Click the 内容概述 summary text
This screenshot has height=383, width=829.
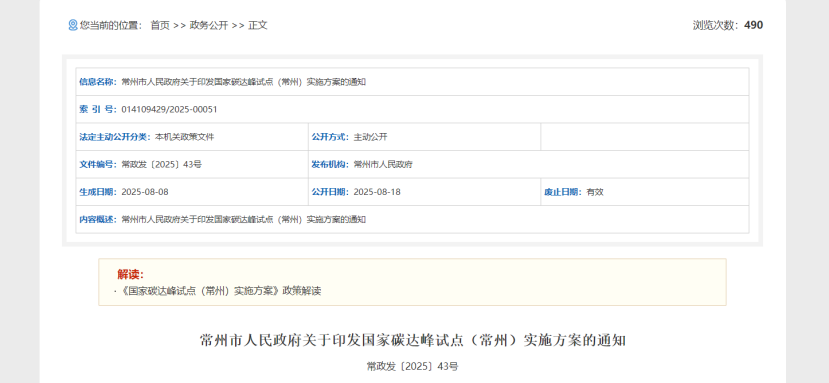pyautogui.click(x=244, y=220)
